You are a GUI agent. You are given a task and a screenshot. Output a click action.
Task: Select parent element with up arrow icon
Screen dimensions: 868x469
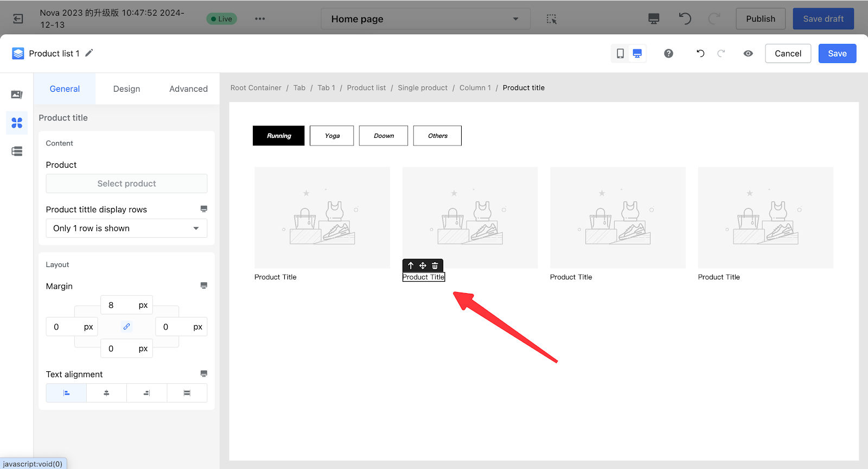click(x=411, y=265)
